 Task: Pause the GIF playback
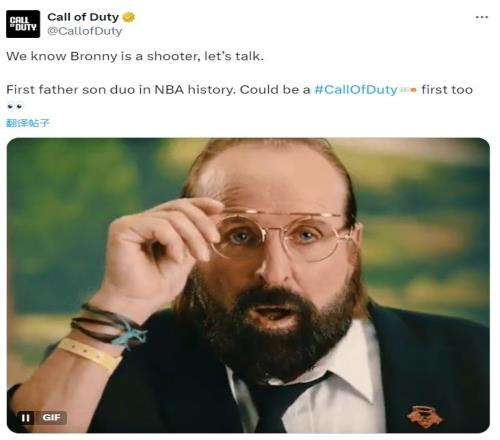[x=25, y=418]
